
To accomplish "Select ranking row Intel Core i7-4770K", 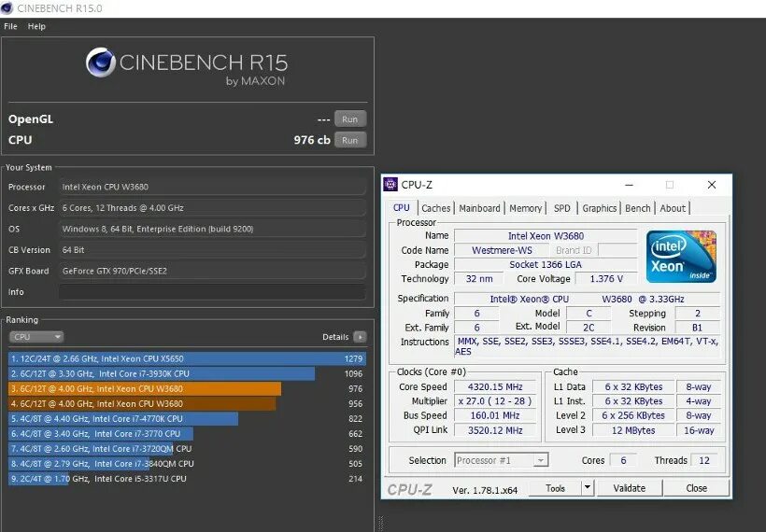I will [x=187, y=419].
